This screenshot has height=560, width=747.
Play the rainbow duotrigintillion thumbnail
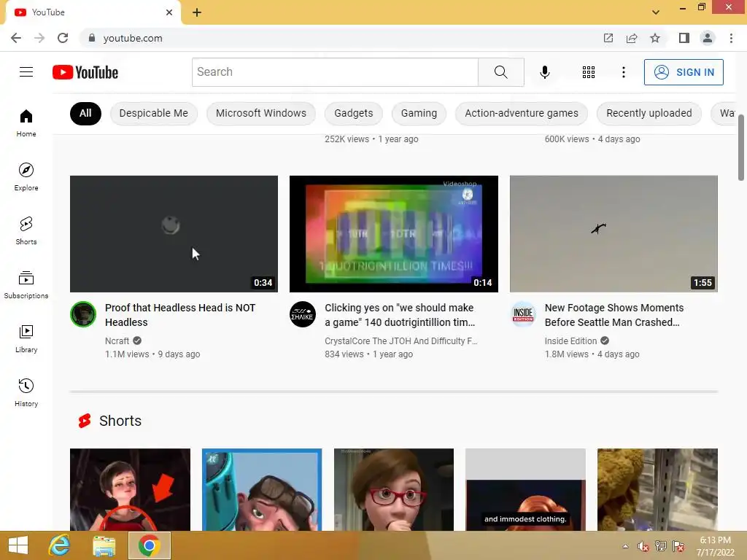click(x=393, y=234)
